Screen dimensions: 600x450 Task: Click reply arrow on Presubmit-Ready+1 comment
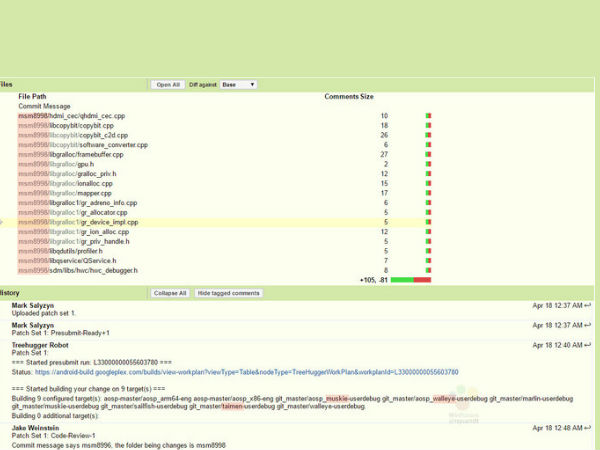(x=588, y=325)
